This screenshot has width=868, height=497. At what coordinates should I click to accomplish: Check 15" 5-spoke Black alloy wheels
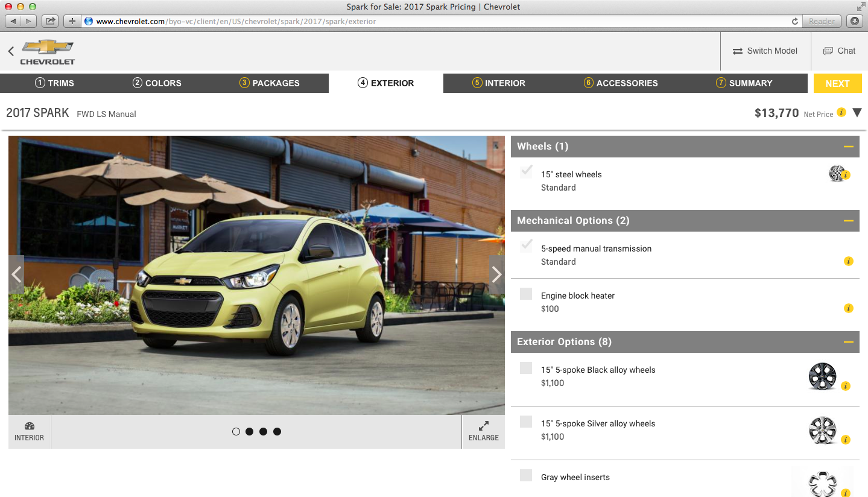[x=526, y=368]
